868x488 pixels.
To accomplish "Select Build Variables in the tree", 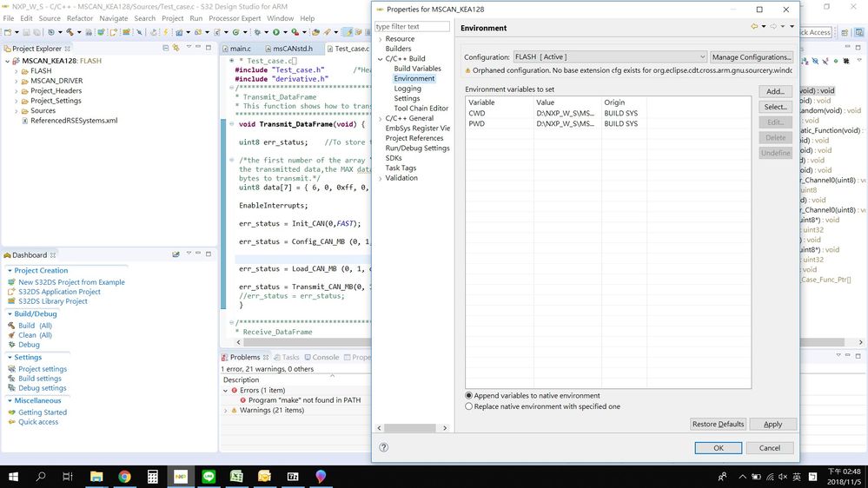I will click(417, 69).
